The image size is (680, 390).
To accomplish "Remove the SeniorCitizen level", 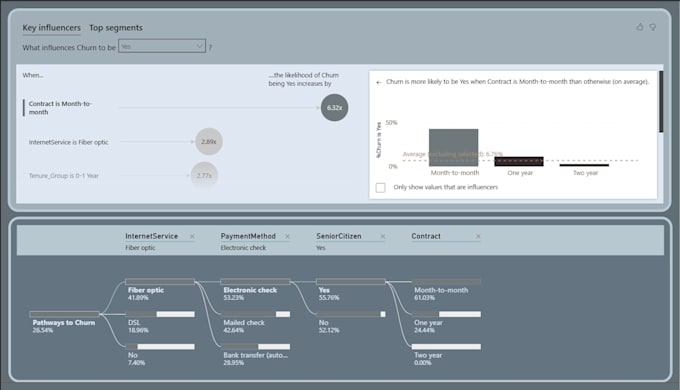I will tap(383, 236).
